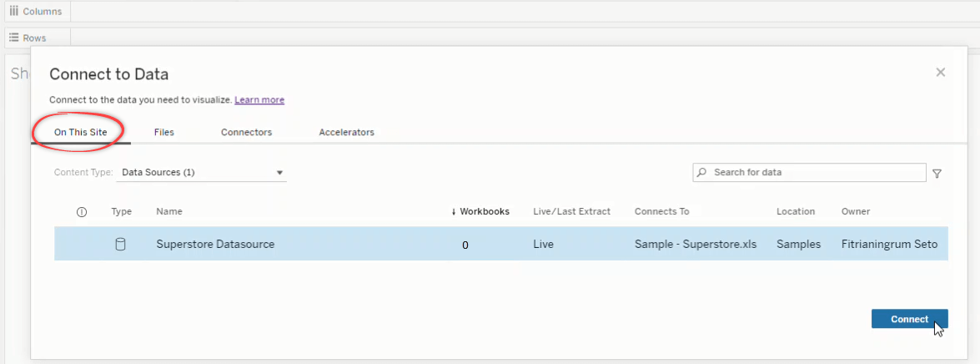The width and height of the screenshot is (980, 364).
Task: Open the Content Type dropdown
Action: coord(201,173)
